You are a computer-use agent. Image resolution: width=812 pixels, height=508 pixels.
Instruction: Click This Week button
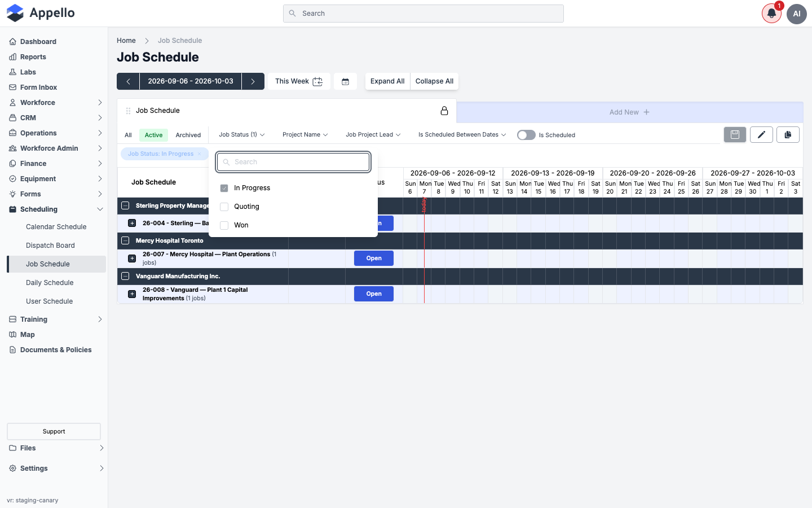(299, 81)
